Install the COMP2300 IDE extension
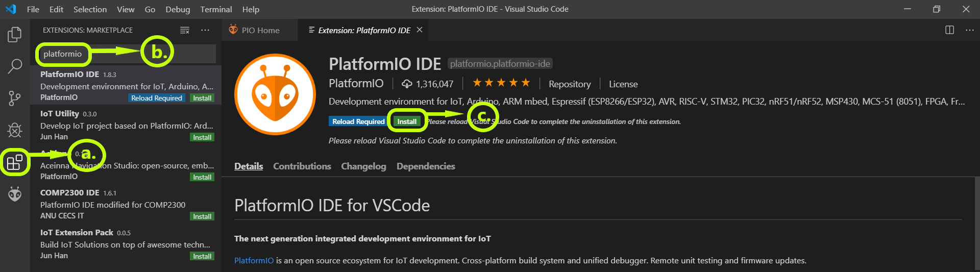The height and width of the screenshot is (272, 980). point(202,216)
